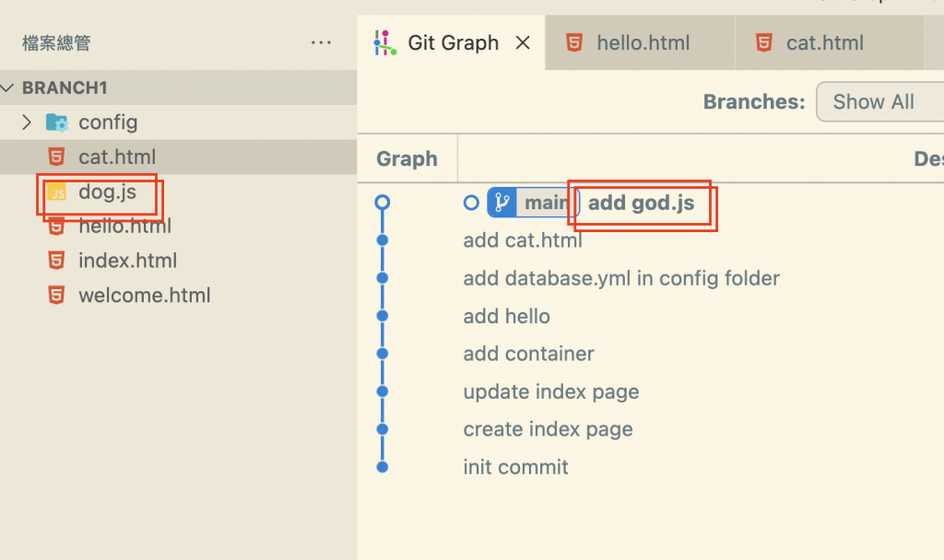Click the config folder icon
The height and width of the screenshot is (560, 944).
click(x=57, y=122)
